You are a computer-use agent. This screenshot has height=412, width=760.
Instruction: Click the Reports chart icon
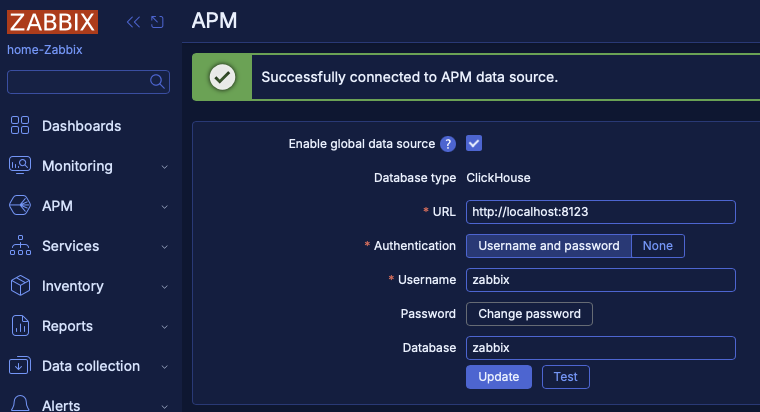20,326
